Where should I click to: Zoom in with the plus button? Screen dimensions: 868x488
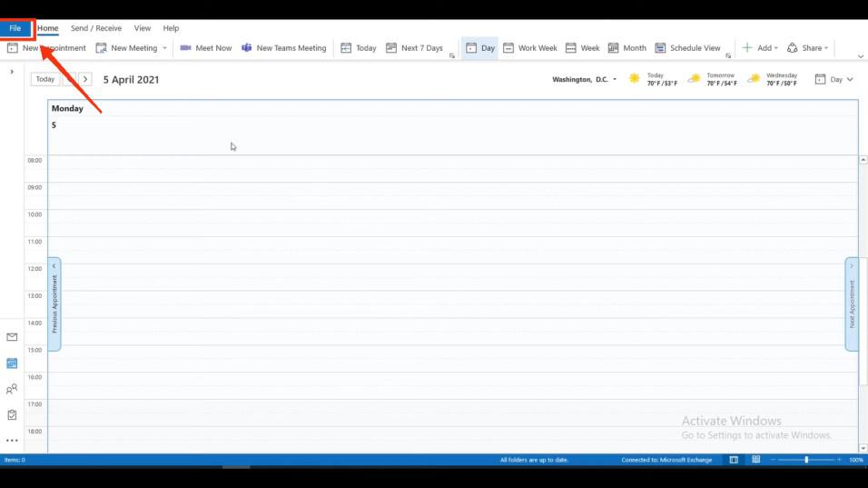[839, 460]
